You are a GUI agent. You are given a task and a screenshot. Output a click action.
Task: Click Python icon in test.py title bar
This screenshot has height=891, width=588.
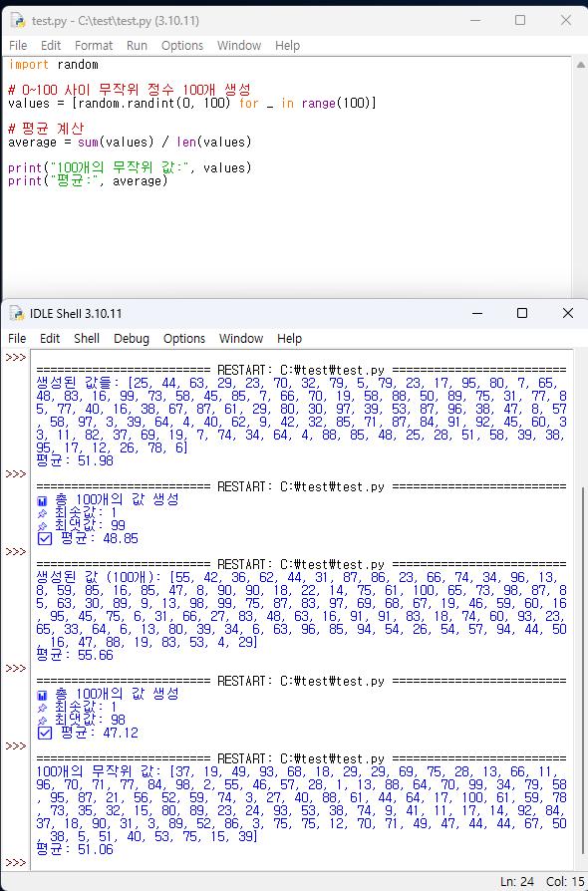point(18,21)
